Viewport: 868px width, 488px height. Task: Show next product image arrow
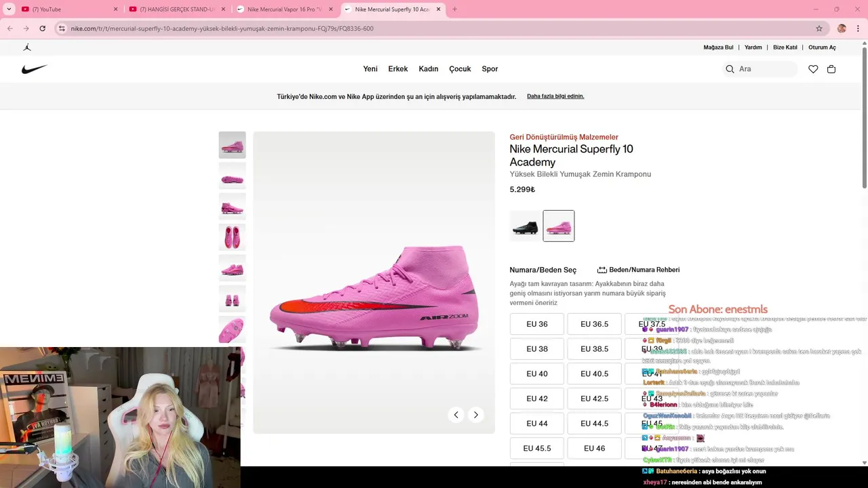click(476, 415)
